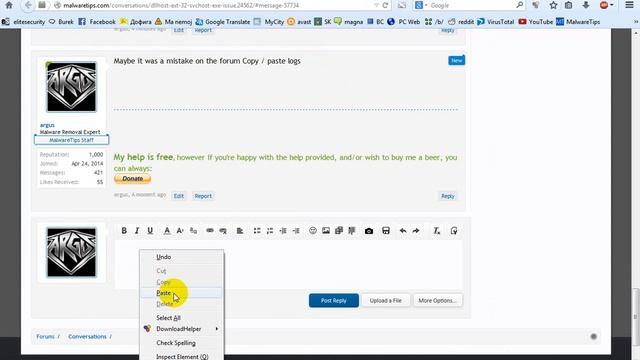This screenshot has height=360, width=640.
Task: Open the font family dropdown
Action: pyautogui.click(x=193, y=231)
